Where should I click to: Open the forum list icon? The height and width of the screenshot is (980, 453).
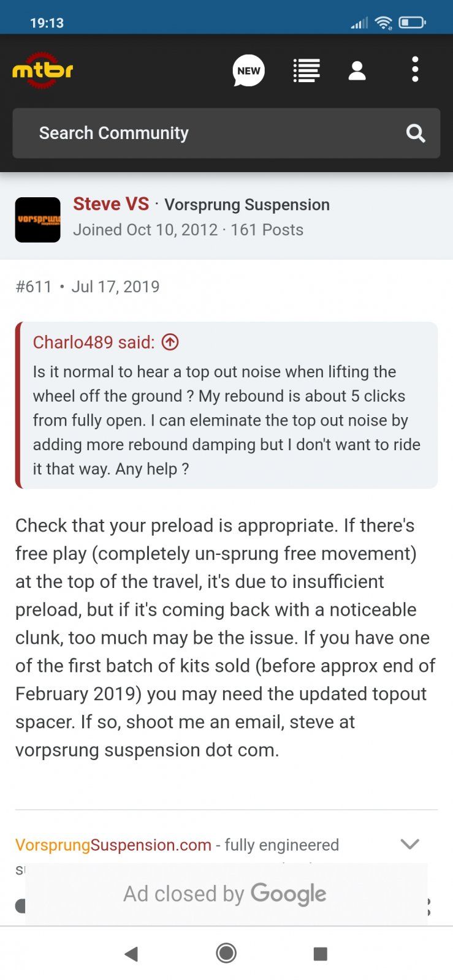[x=306, y=70]
